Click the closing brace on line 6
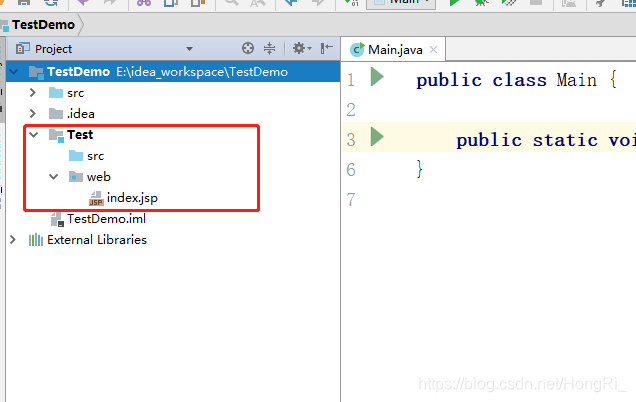636x402 pixels. (x=419, y=169)
